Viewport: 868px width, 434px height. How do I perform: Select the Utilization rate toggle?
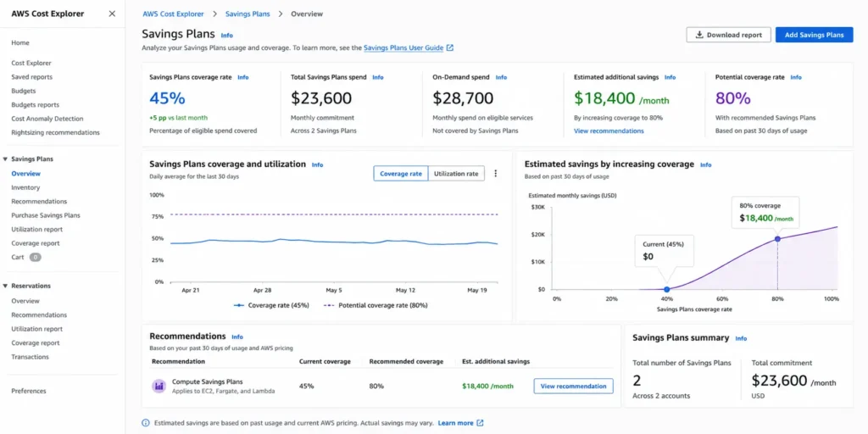(456, 173)
